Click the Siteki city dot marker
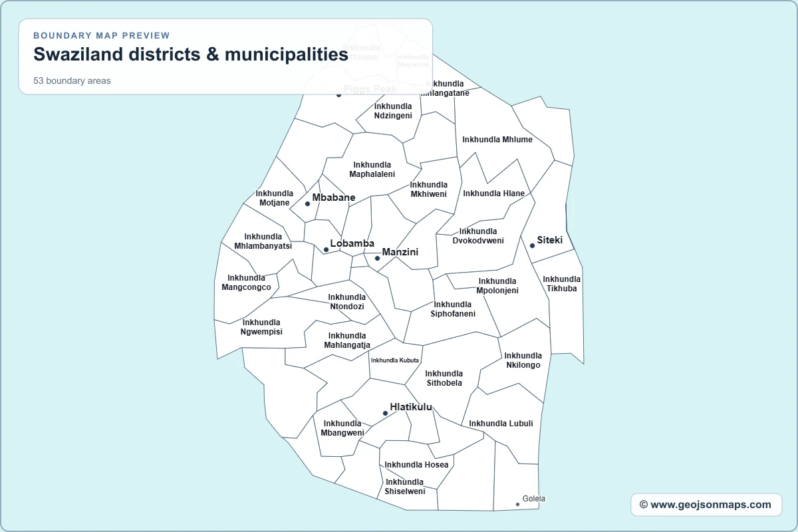 tap(532, 246)
